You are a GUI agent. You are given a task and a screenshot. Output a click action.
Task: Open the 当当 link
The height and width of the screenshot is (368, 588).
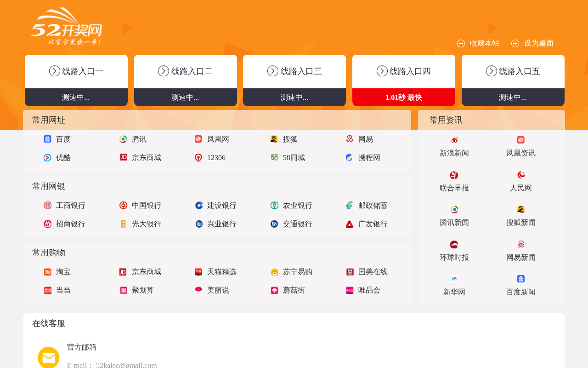tap(63, 290)
